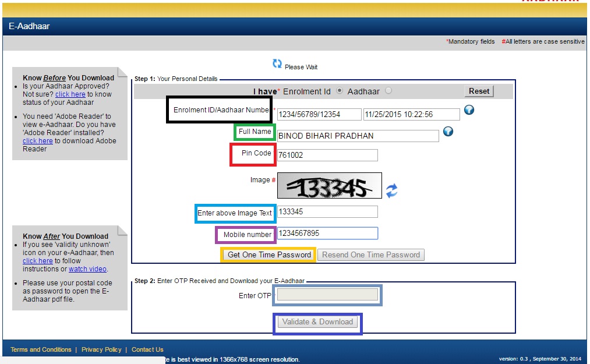Click the Enter OTP input field
Viewport: 590px width, 364px height.
(326, 295)
